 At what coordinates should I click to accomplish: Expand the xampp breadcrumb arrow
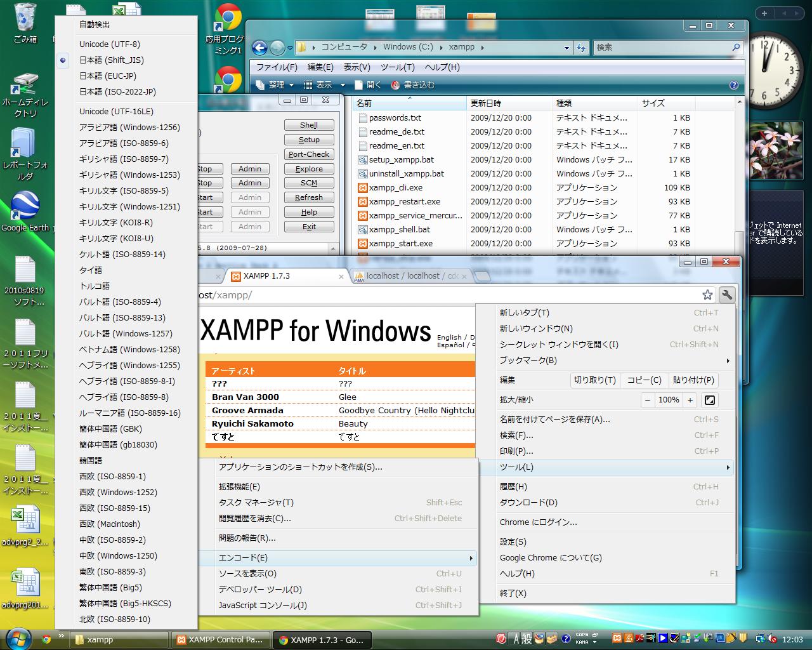click(483, 48)
